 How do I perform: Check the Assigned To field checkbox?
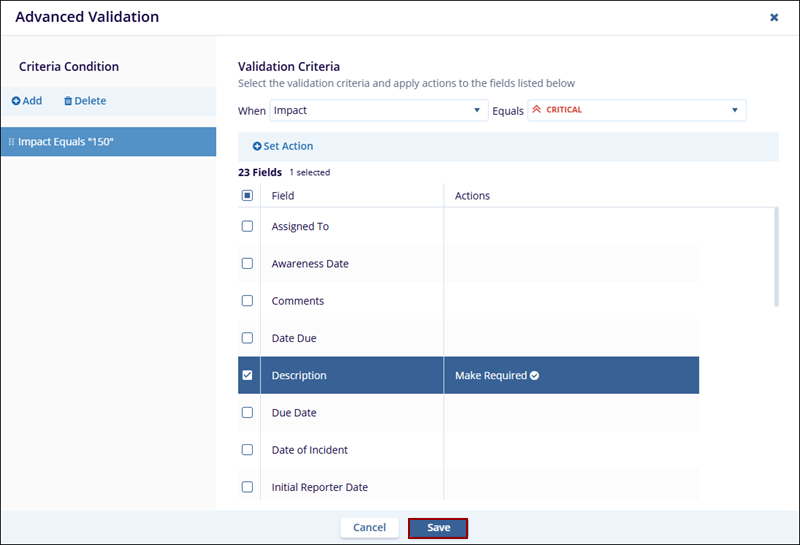(248, 226)
